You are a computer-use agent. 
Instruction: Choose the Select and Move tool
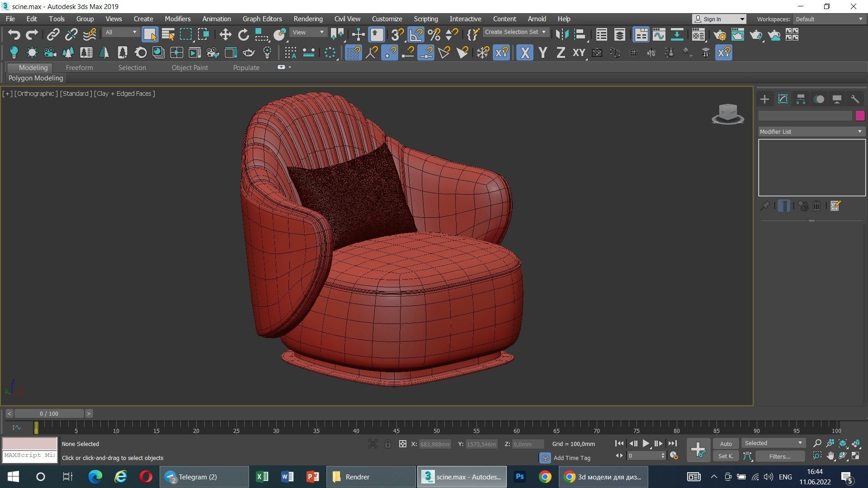pos(225,34)
